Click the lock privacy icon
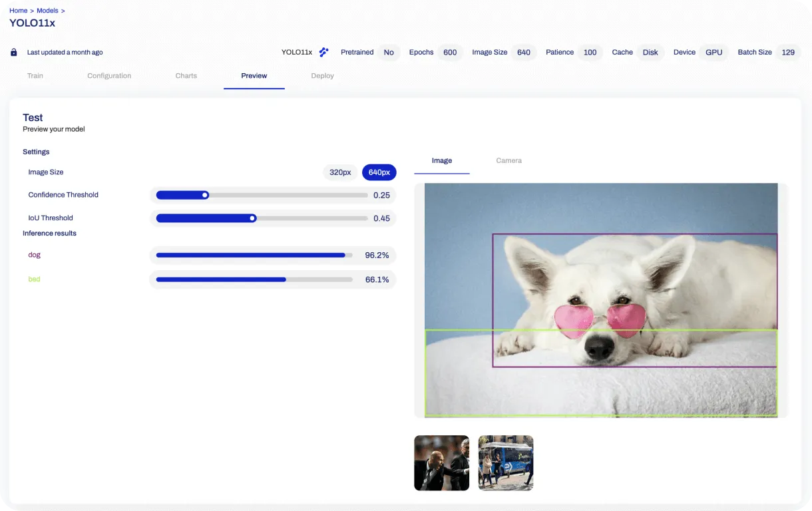This screenshot has width=812, height=511. click(14, 53)
